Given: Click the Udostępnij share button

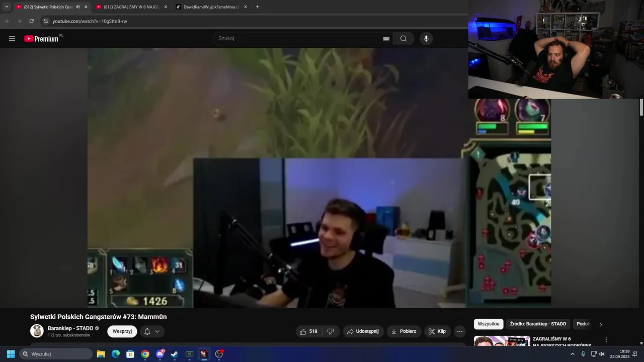Looking at the screenshot, I should point(363,331).
